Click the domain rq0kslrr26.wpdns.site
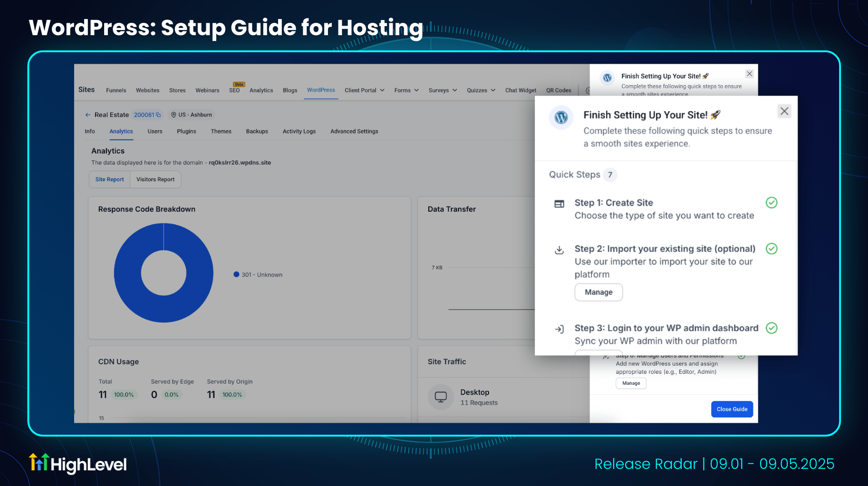 click(x=240, y=163)
